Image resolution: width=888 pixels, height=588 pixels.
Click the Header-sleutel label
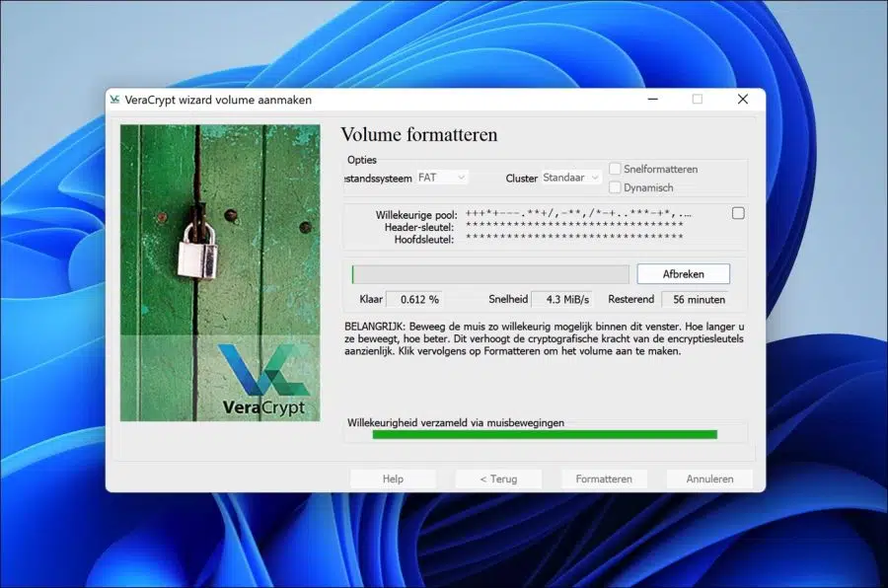coord(419,227)
